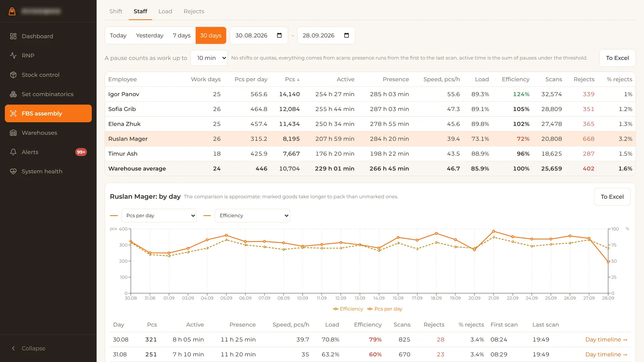Sort by the Efficiency header in staff table
This screenshot has height=362, width=644.
[x=516, y=79]
